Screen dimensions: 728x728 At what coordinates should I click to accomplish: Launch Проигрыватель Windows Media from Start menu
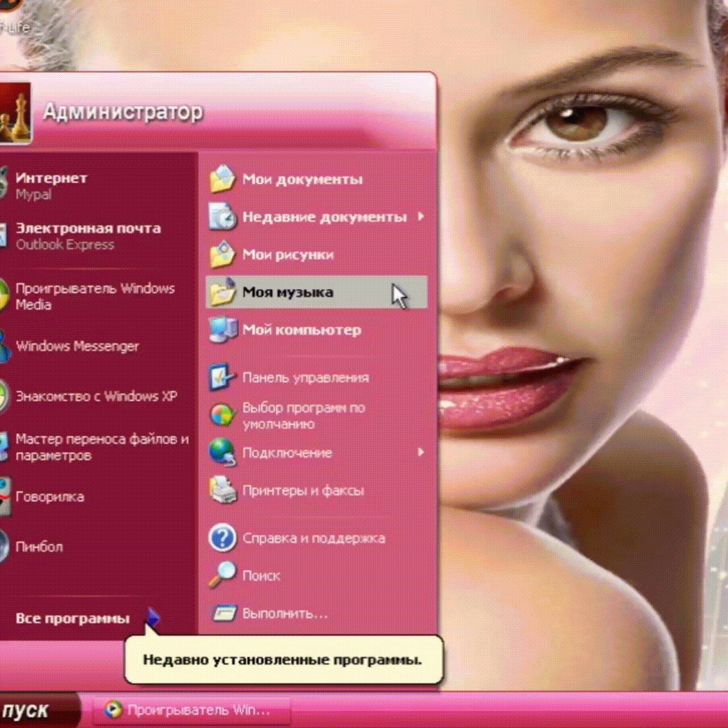[97, 296]
